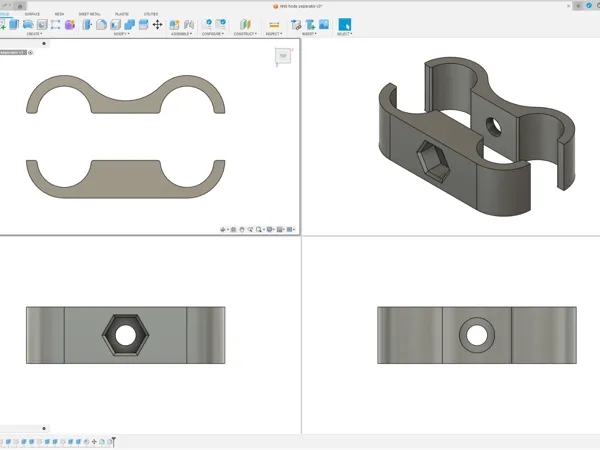Open the MODIFY dropdown menu
This screenshot has height=450, width=600.
122,34
